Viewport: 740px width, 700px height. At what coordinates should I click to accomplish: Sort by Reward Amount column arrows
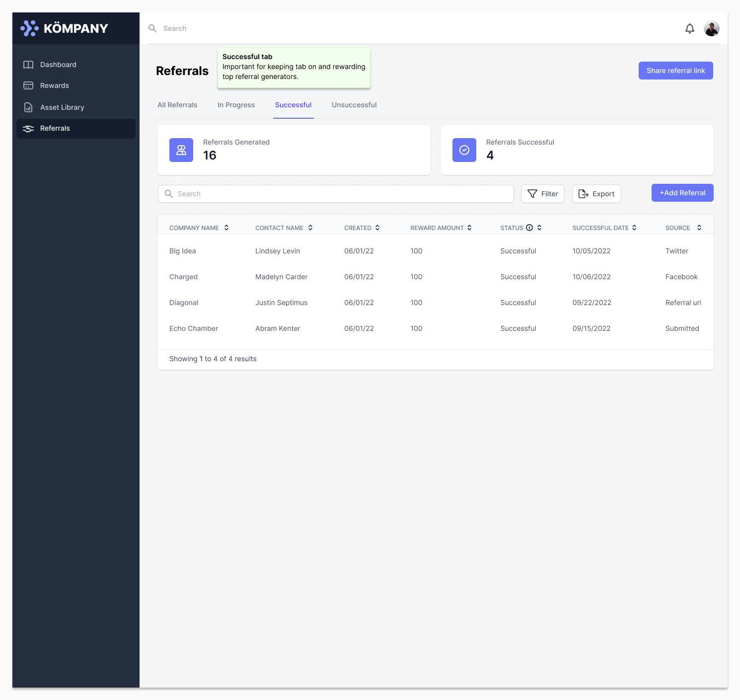(x=469, y=228)
